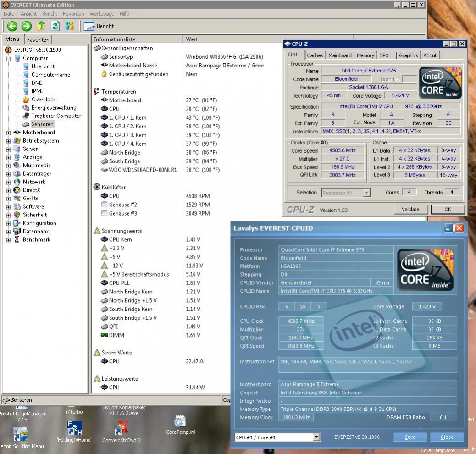Click the EVEREST v5.30.1900 root node

click(x=37, y=50)
